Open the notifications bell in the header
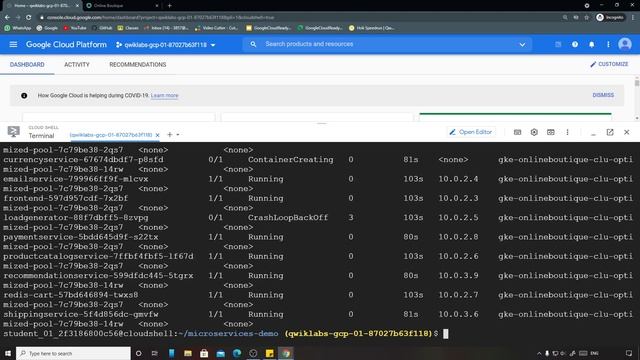Screen dimensions: 640x360 click(x=591, y=44)
